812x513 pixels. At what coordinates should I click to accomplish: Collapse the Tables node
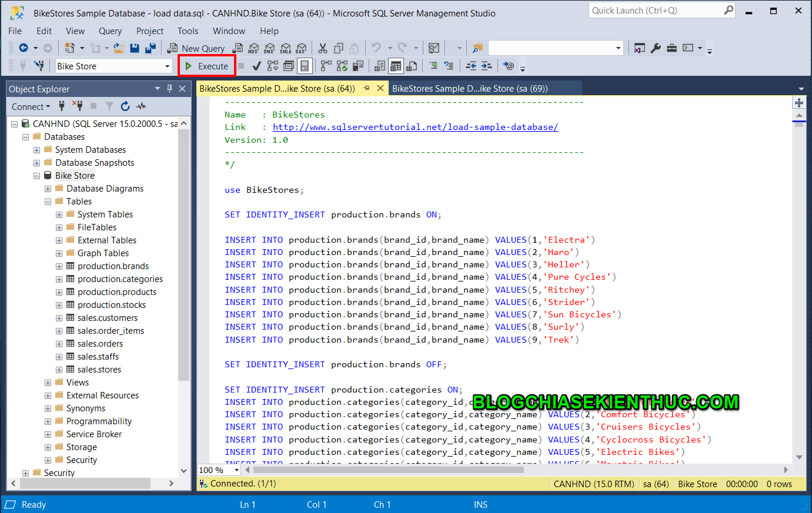tap(48, 201)
